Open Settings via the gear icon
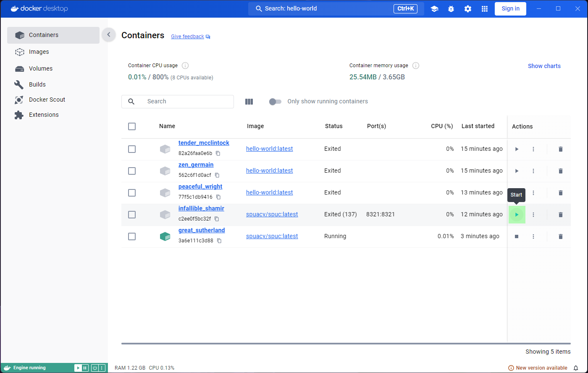Screen dimensions: 588x373 468,8
